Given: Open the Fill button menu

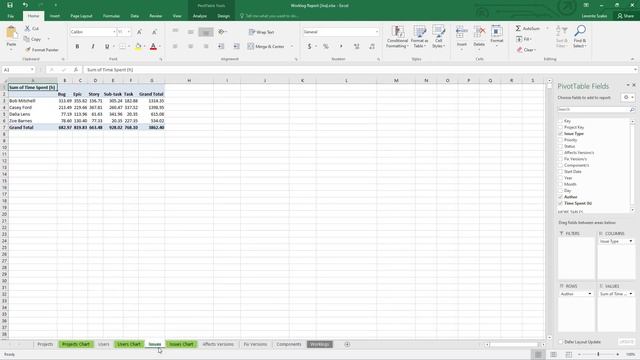Looking at the screenshot, I should 524,39.
